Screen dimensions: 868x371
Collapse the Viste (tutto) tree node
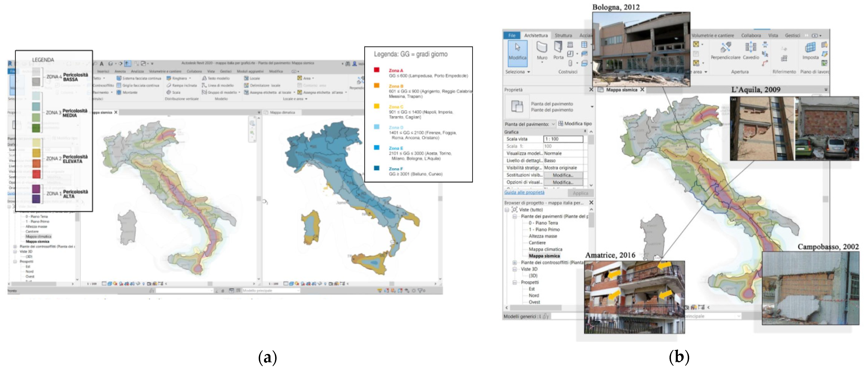coord(507,210)
